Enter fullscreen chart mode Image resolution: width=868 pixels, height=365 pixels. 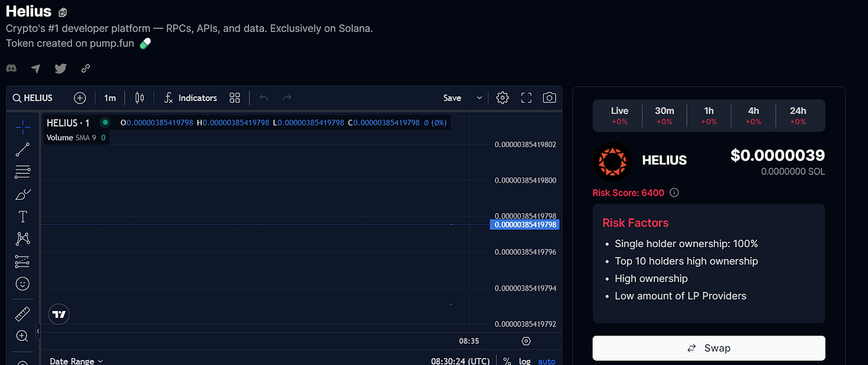point(526,98)
